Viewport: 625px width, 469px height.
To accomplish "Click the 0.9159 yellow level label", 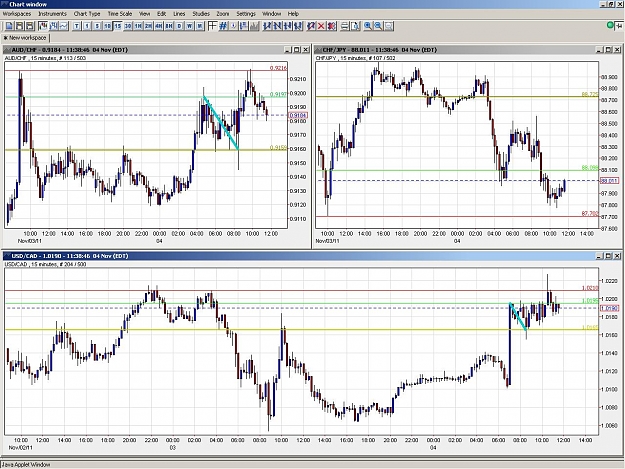I will tap(278, 147).
